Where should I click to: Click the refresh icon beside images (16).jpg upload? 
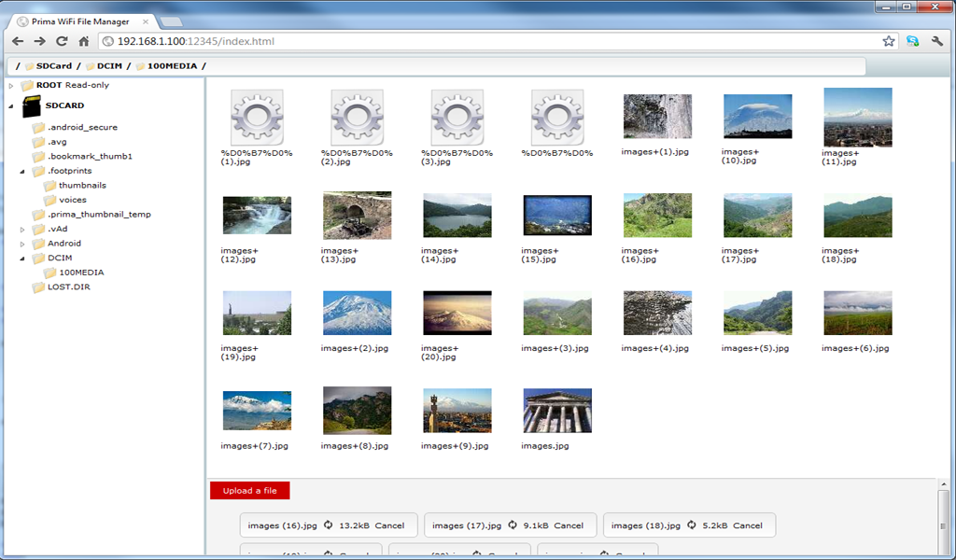327,525
